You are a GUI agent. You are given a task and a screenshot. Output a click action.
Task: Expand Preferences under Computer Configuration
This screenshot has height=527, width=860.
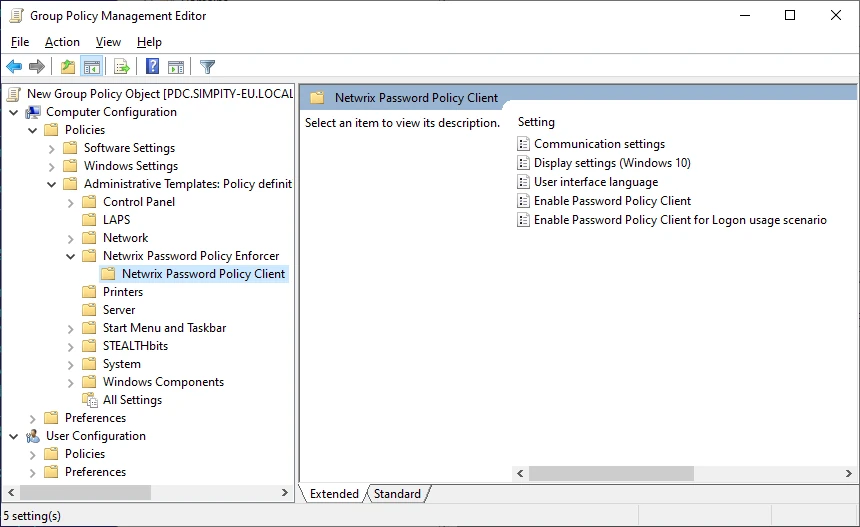(x=32, y=418)
